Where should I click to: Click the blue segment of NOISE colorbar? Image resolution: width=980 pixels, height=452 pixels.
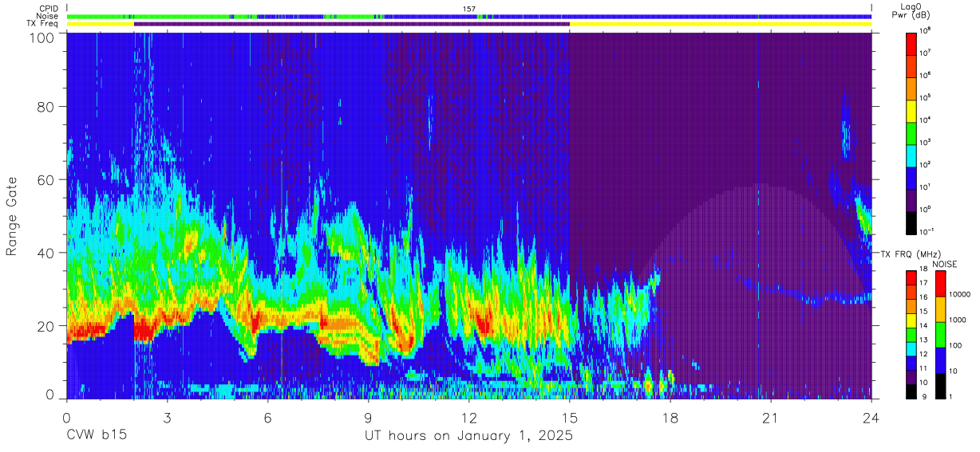coord(941,360)
